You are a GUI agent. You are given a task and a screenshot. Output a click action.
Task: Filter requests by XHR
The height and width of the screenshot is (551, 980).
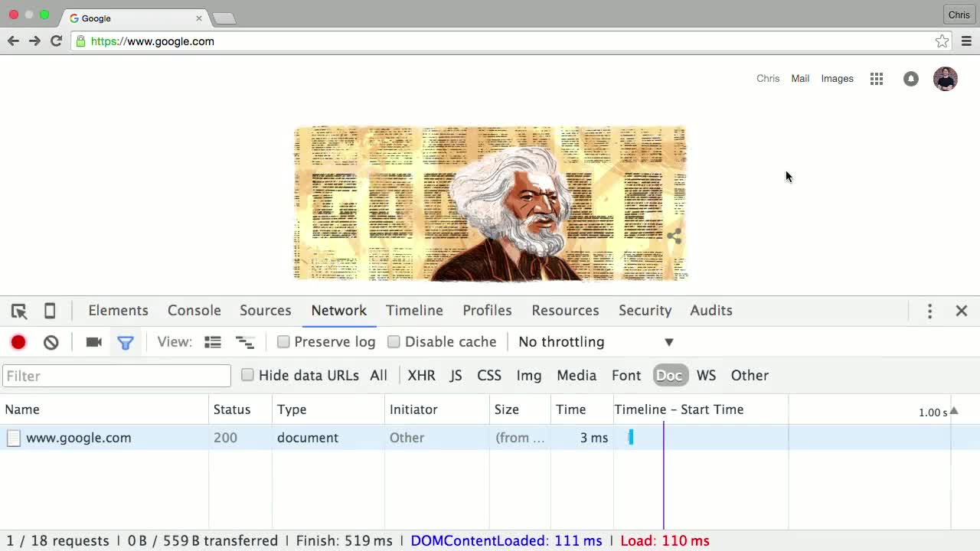pos(421,376)
